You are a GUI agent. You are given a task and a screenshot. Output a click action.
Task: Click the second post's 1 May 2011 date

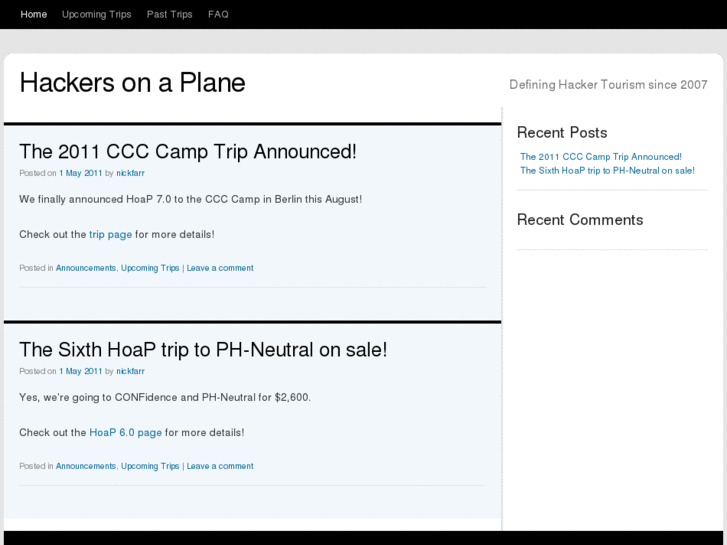(x=80, y=371)
